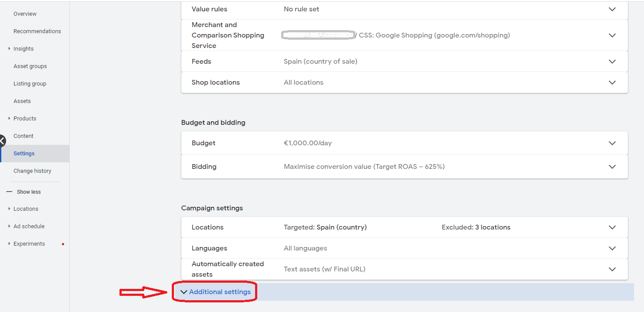Open Additional settings link
This screenshot has height=312, width=644.
(x=220, y=292)
